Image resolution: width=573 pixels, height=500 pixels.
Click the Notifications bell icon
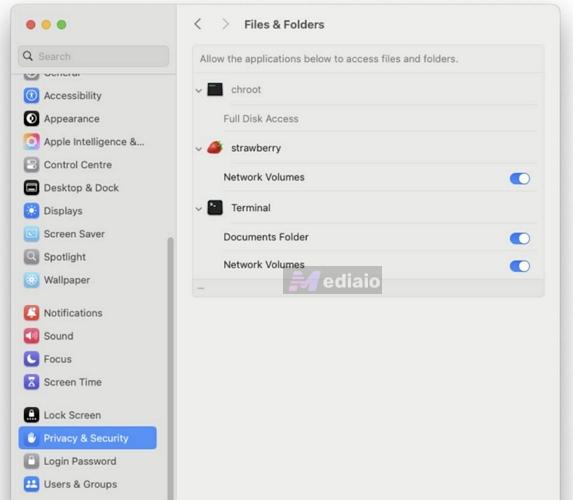coord(31,312)
